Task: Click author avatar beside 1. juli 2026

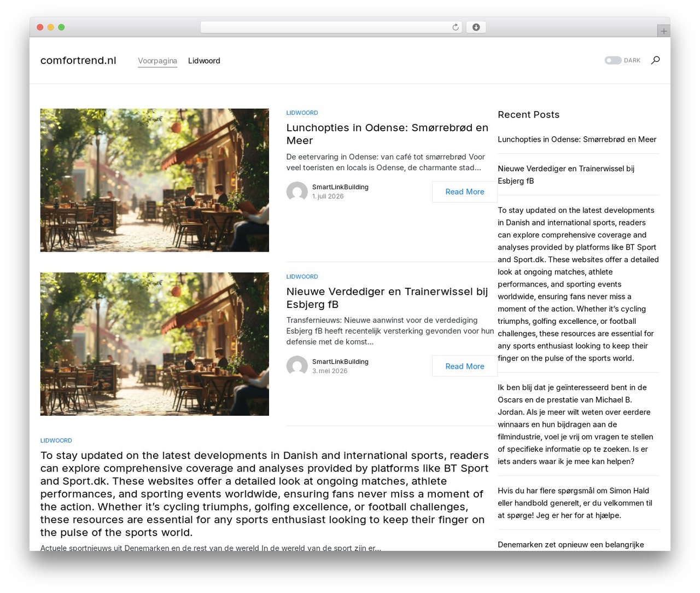Action: (297, 191)
